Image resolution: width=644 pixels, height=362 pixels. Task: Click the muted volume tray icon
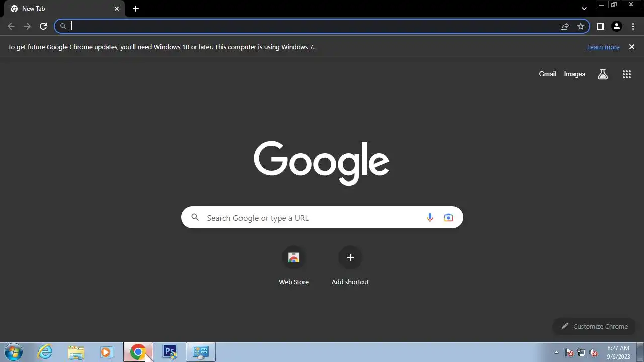[594, 352]
